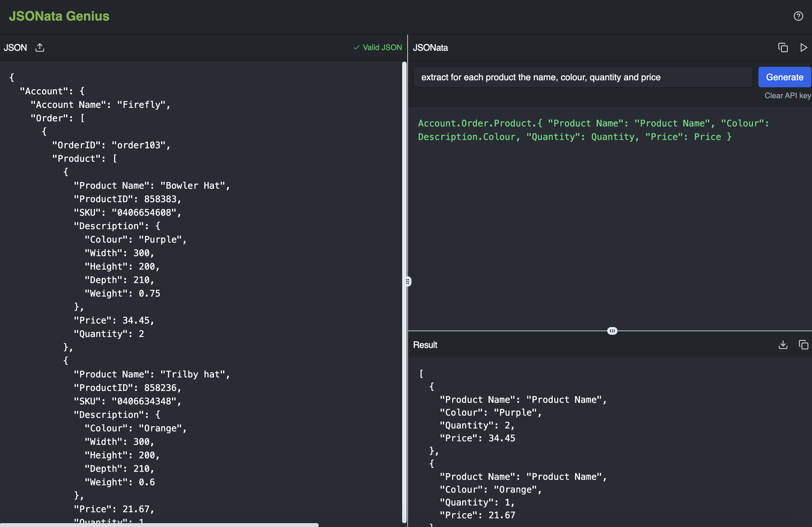Copy the JSONata expression with the copy icon
Image resolution: width=812 pixels, height=527 pixels.
click(x=783, y=48)
